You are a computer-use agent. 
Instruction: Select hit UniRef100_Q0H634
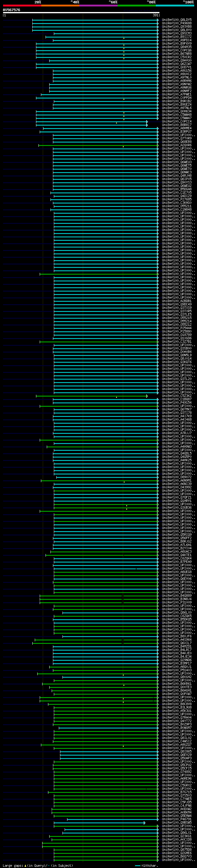pyautogui.click(x=177, y=111)
